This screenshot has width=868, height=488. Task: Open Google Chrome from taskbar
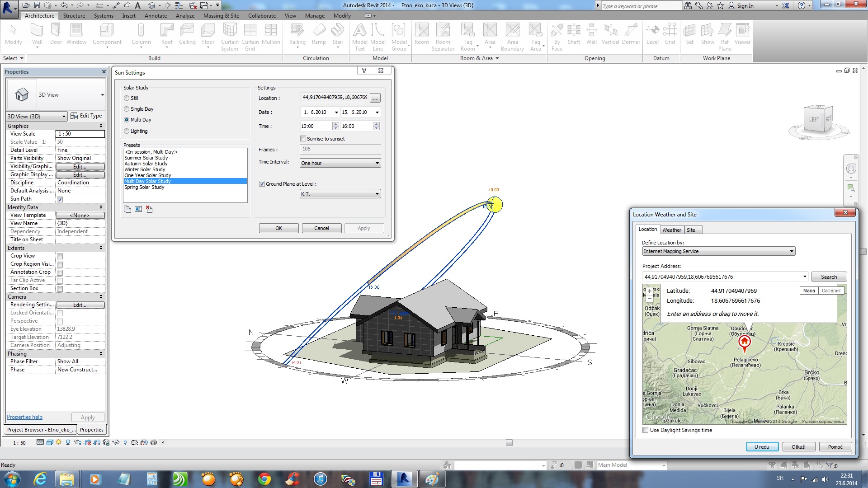point(264,479)
